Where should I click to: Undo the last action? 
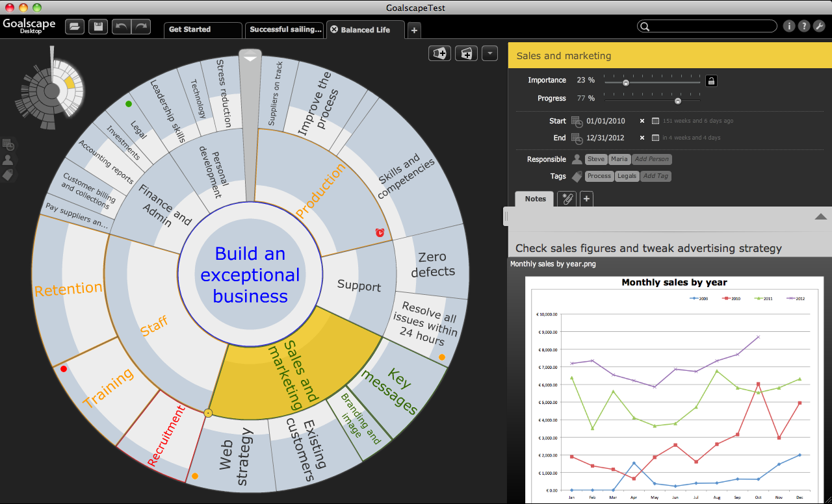122,27
